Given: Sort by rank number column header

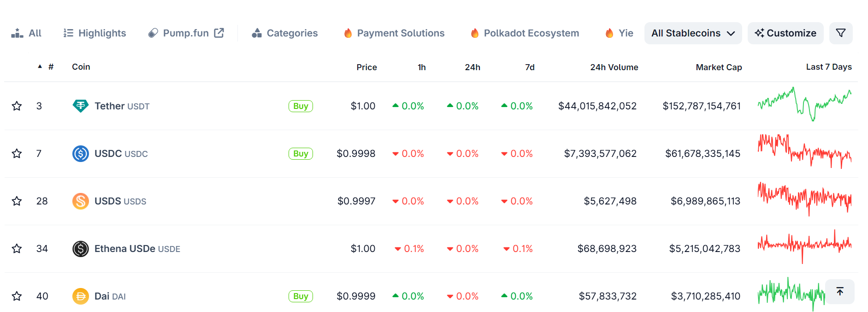Looking at the screenshot, I should coord(51,67).
